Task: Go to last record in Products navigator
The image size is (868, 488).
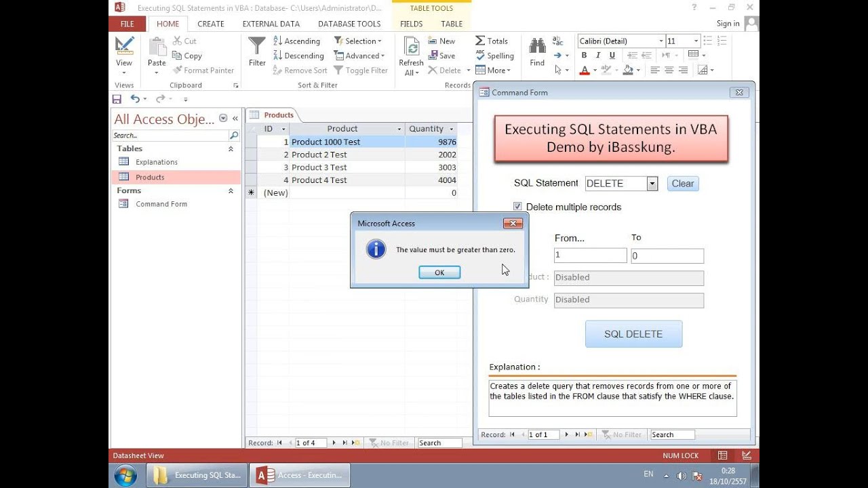Action: (x=344, y=443)
